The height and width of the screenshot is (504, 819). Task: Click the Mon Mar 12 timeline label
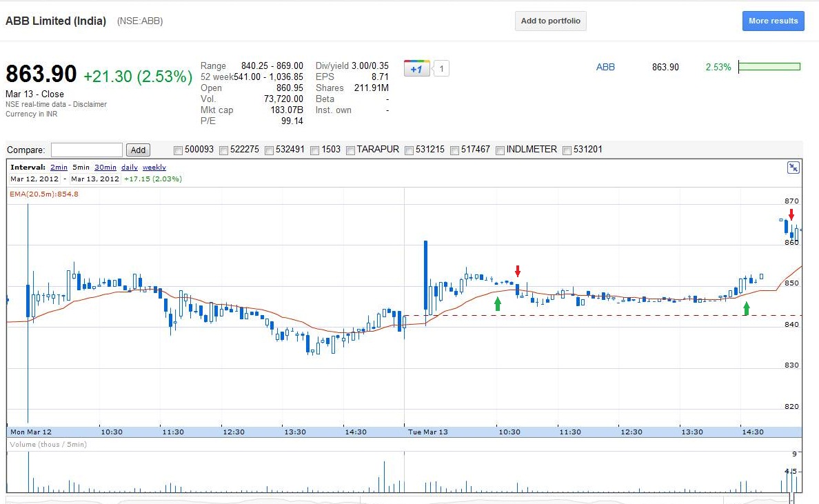coord(31,432)
